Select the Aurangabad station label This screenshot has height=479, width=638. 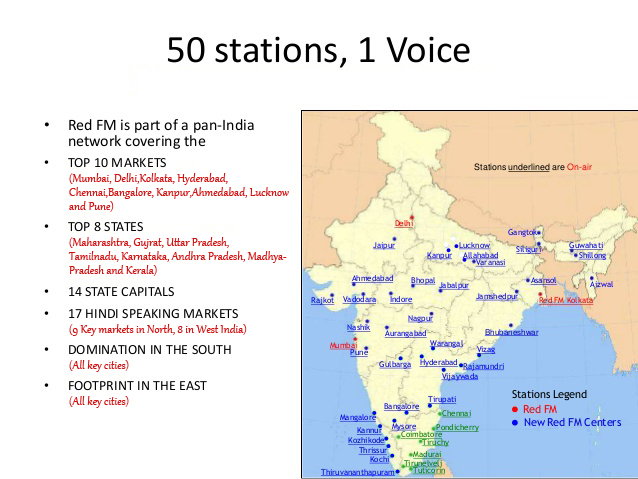coord(406,333)
